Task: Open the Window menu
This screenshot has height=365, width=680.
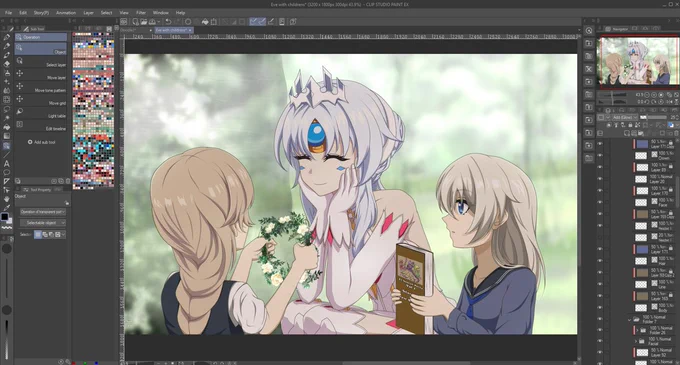Action: pos(160,13)
